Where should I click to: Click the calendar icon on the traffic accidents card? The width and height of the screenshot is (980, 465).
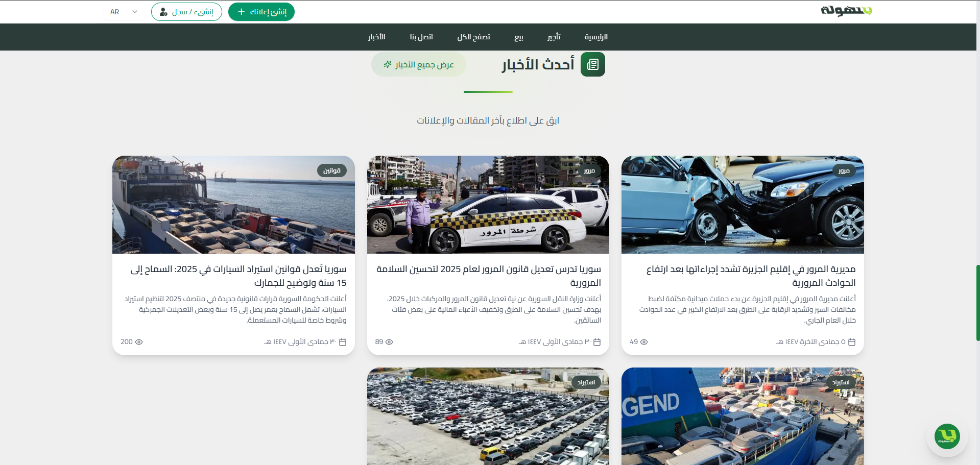[852, 342]
